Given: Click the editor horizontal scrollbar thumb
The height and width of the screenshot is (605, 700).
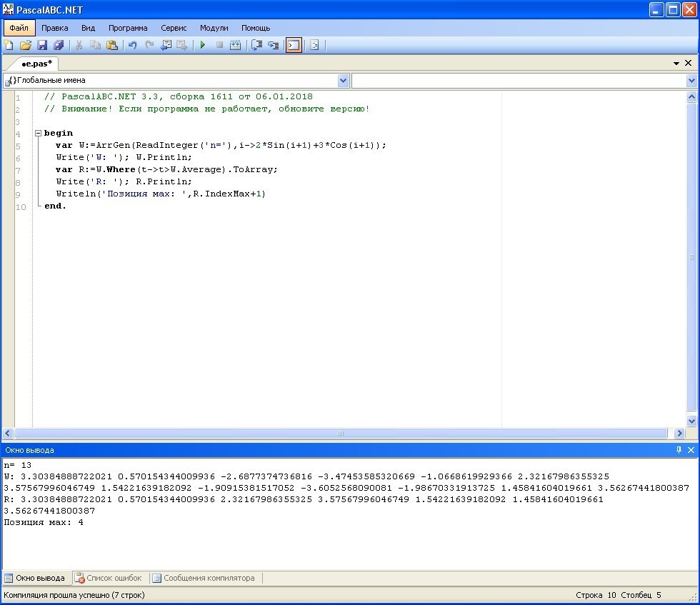Looking at the screenshot, I should (x=341, y=433).
